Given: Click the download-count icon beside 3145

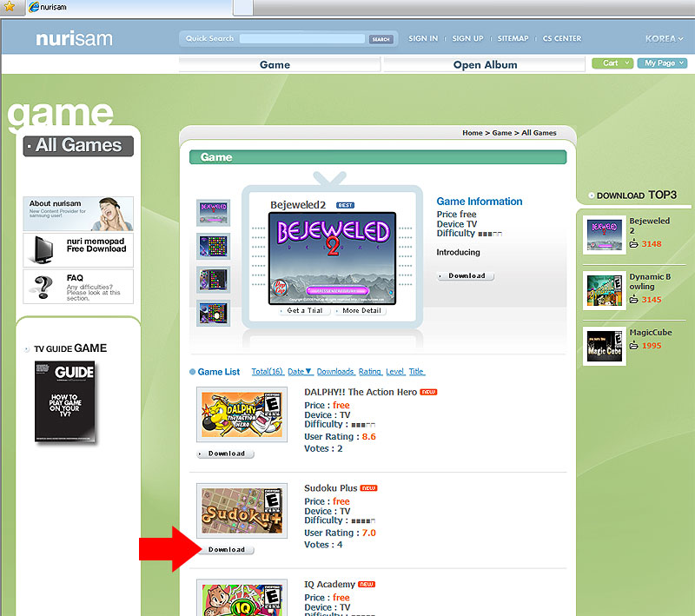Looking at the screenshot, I should [x=634, y=300].
